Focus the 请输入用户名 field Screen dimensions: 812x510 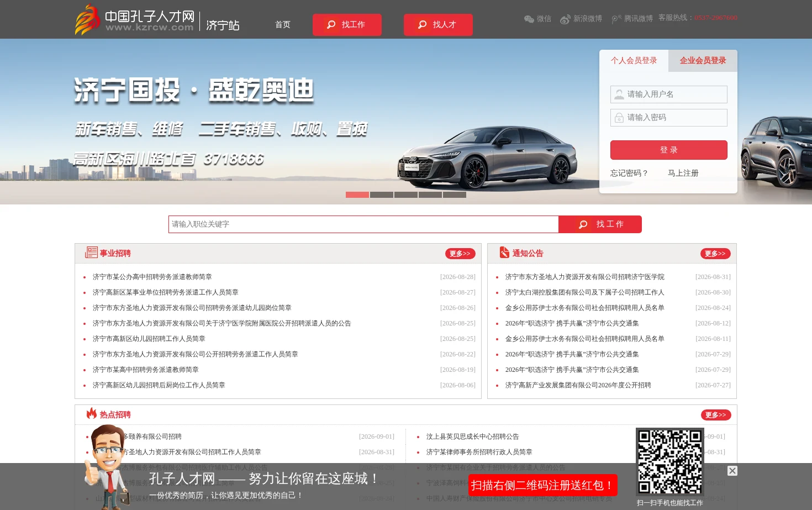click(668, 94)
